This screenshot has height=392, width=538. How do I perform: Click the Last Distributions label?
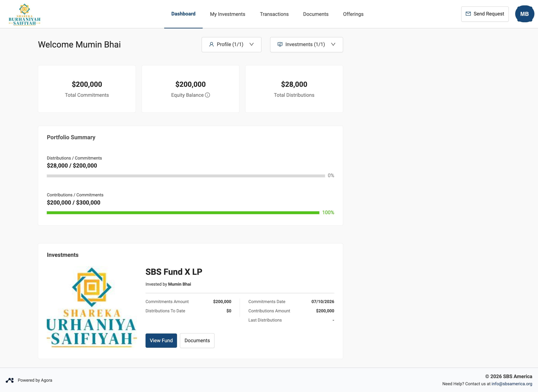tap(265, 320)
